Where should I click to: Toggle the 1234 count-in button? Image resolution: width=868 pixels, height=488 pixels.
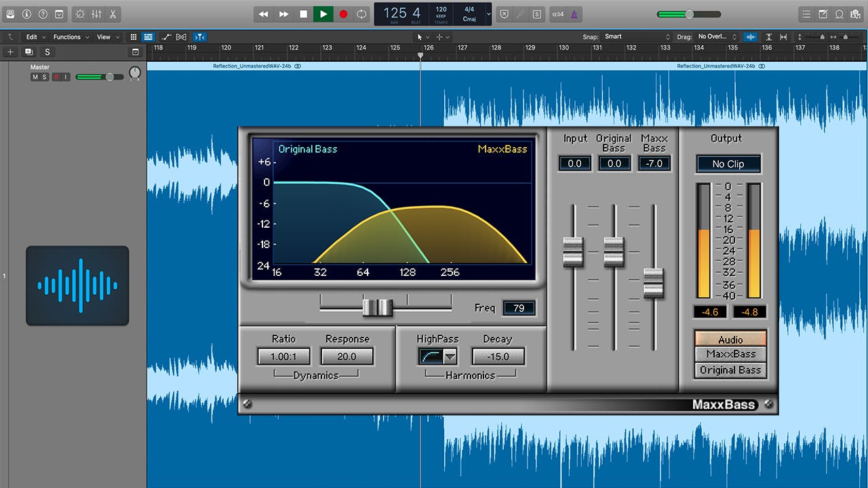pyautogui.click(x=557, y=14)
